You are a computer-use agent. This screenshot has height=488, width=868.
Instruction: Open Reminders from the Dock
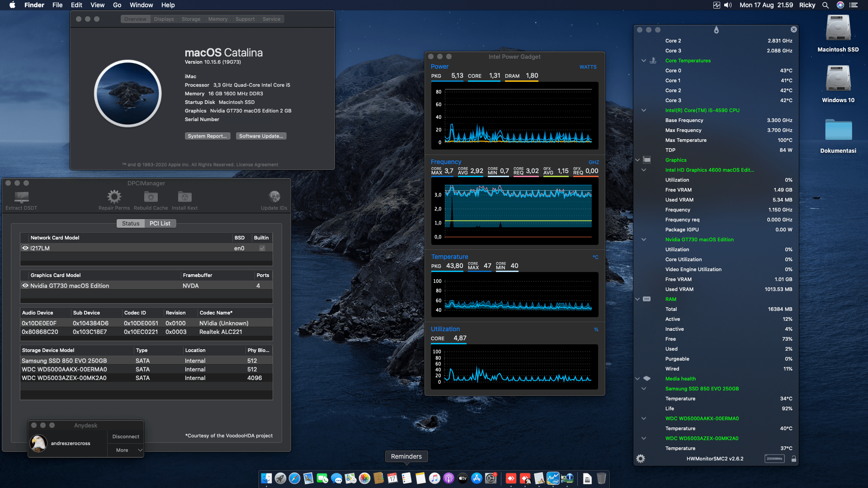point(406,478)
